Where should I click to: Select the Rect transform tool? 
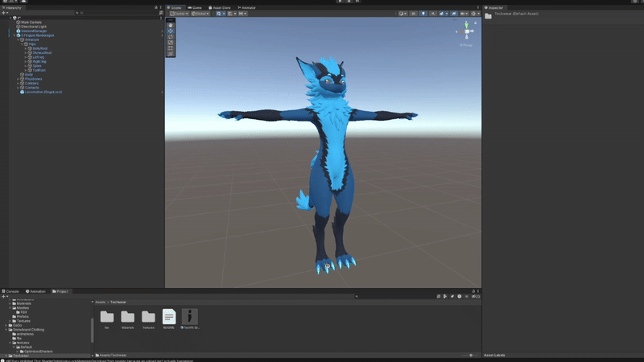tap(171, 48)
